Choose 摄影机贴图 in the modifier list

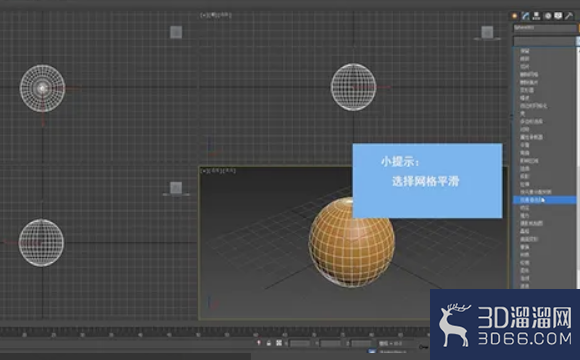(x=531, y=223)
